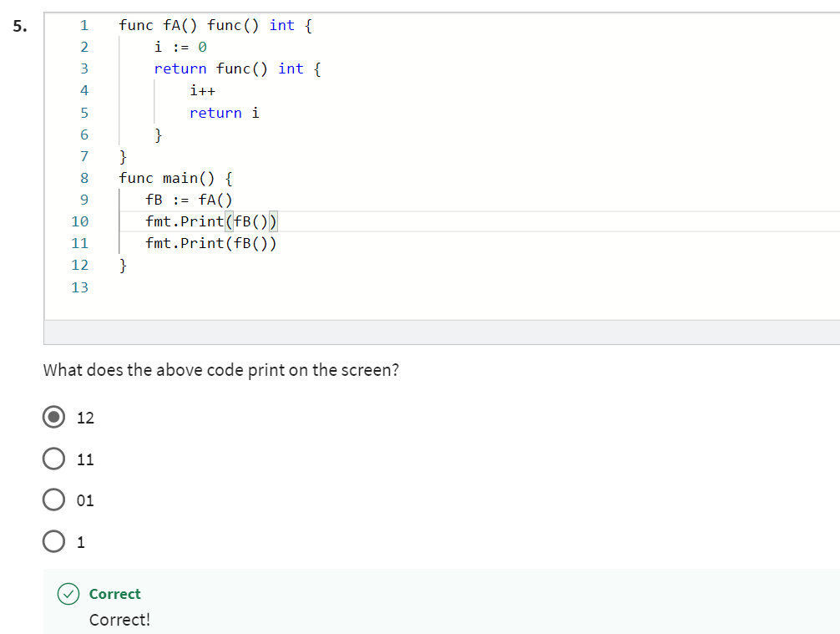Screen dimensions: 840x634
Task: Click the green 'Correct' heading
Action: [114, 594]
